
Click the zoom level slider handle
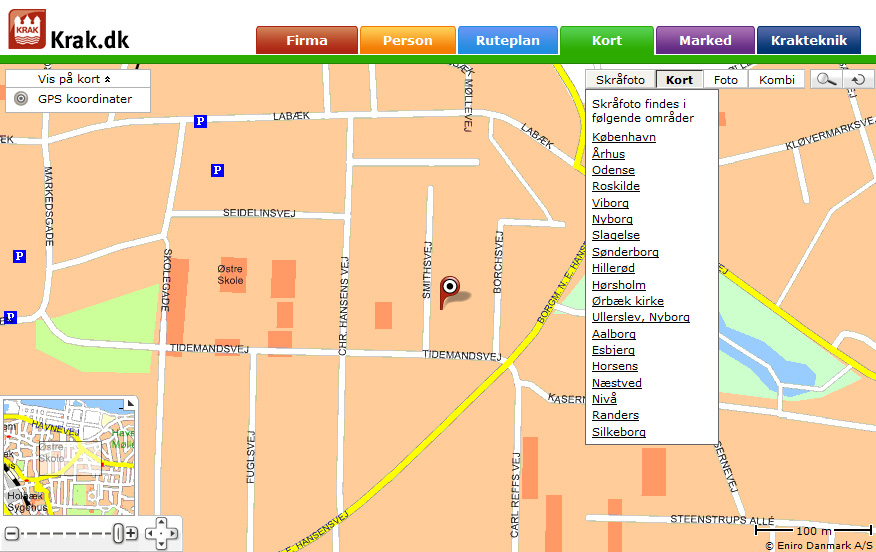coord(118,533)
